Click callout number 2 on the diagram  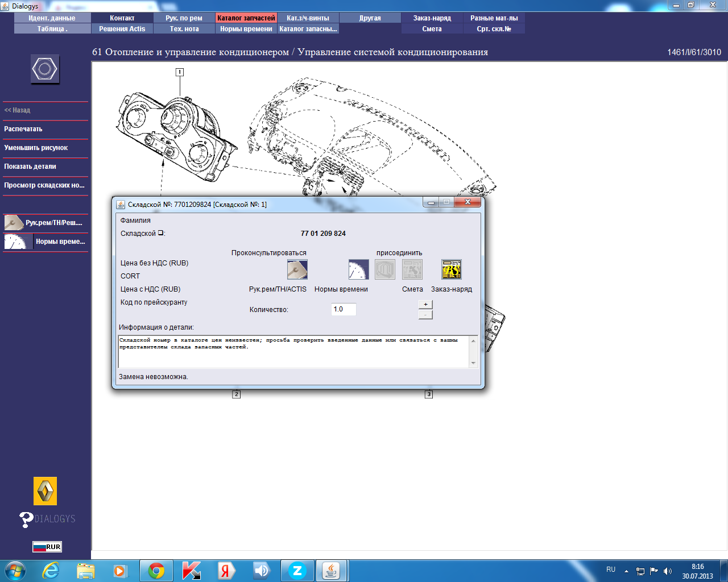(237, 394)
